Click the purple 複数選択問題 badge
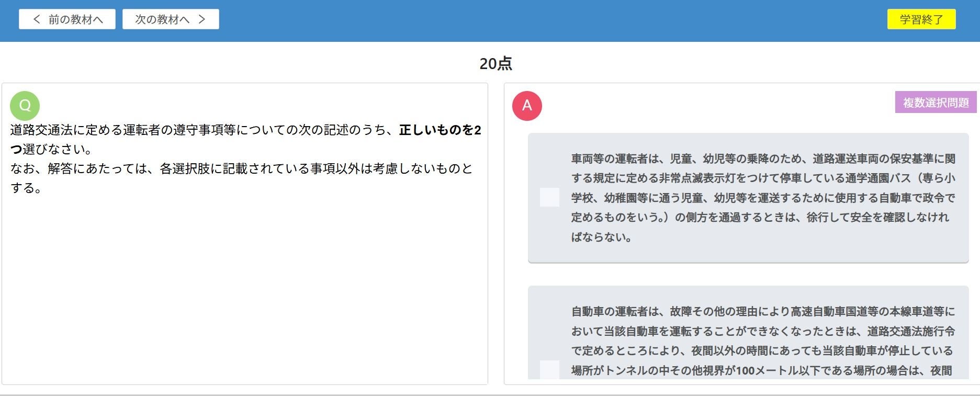Image resolution: width=980 pixels, height=396 pixels. pos(936,103)
